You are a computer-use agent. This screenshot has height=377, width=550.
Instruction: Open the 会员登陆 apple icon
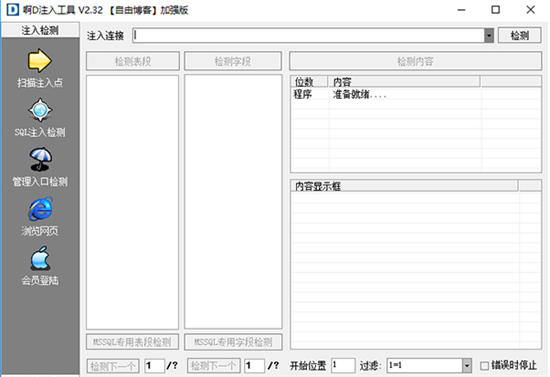click(40, 258)
